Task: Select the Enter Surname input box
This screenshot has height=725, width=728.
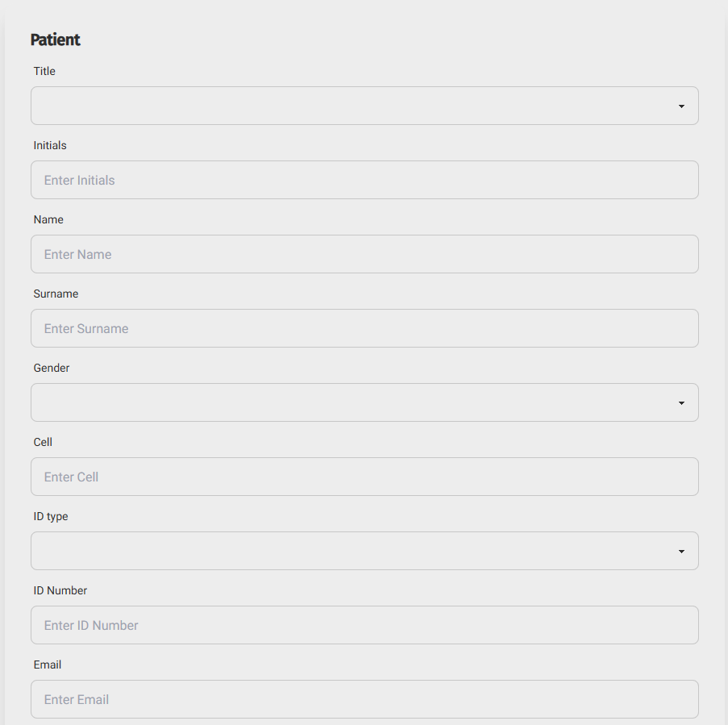Action: tap(364, 328)
